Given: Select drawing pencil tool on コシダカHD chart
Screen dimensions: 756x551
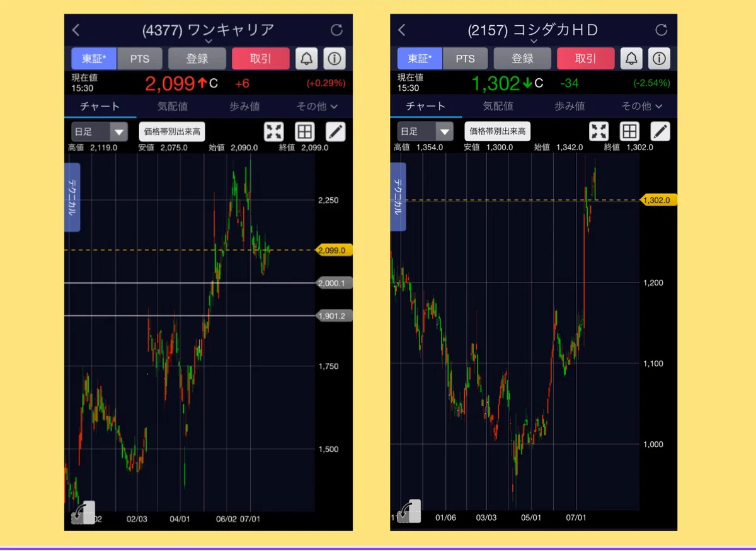Looking at the screenshot, I should click(660, 131).
